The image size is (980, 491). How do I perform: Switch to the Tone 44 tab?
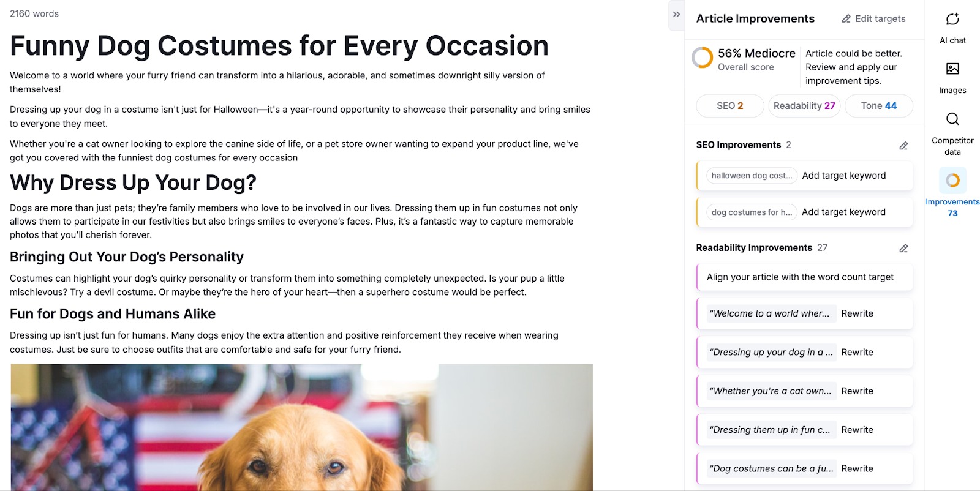click(878, 106)
